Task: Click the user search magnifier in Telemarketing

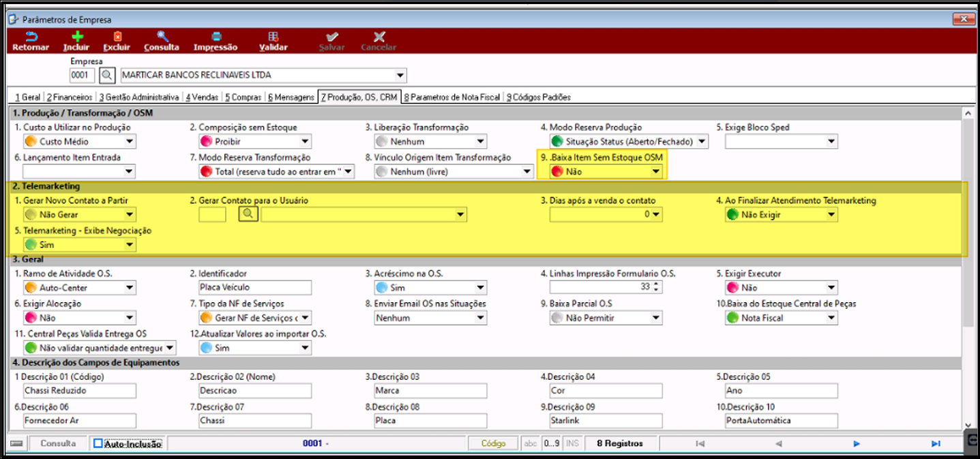Action: click(x=248, y=214)
